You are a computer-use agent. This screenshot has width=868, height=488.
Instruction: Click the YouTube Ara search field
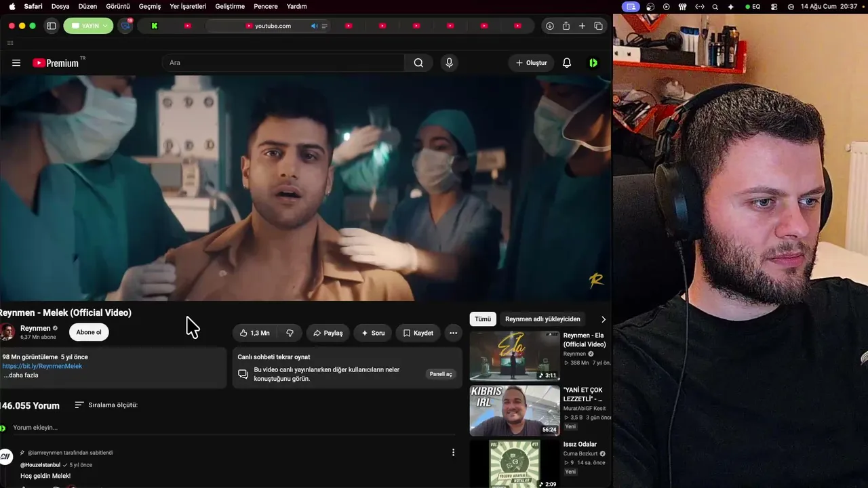pos(283,63)
